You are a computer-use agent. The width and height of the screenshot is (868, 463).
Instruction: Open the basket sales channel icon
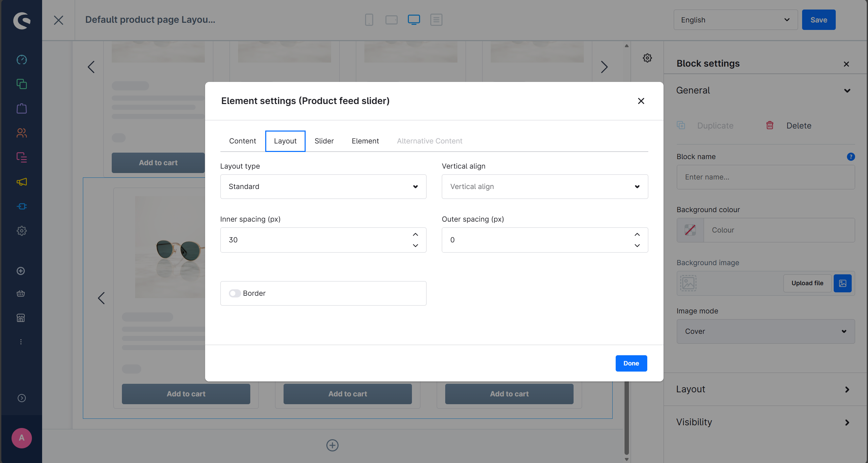coord(21,293)
